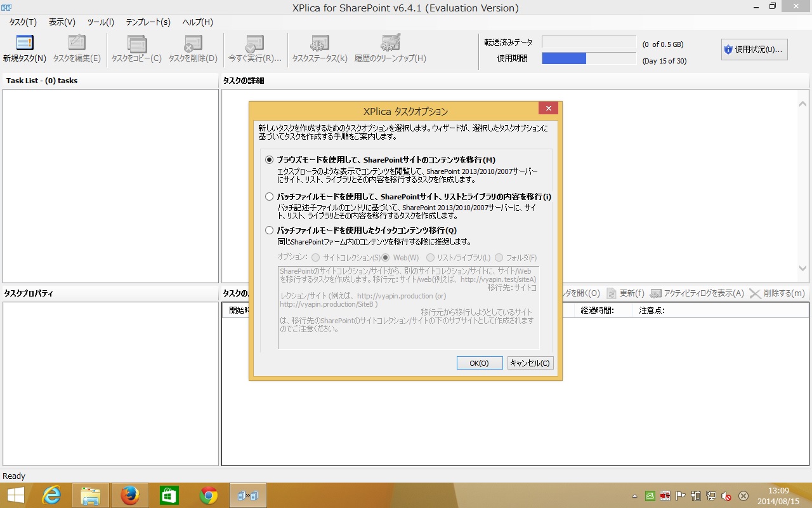Open the 表示(V) menu

[x=62, y=22]
